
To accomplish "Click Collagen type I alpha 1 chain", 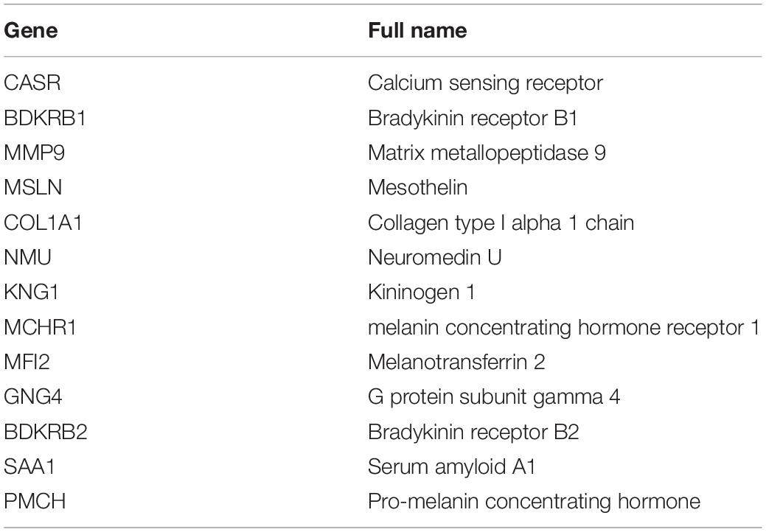I will [501, 223].
